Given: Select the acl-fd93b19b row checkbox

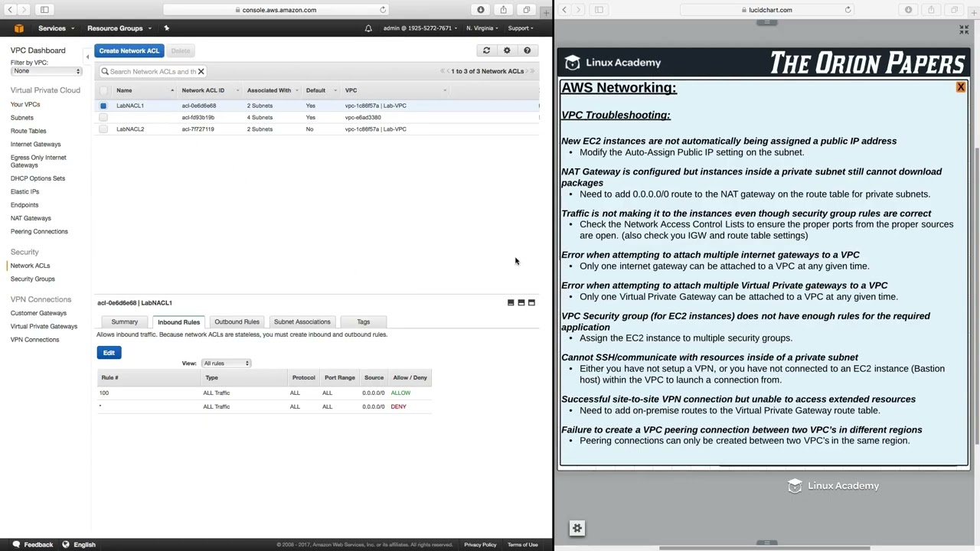Looking at the screenshot, I should (103, 117).
